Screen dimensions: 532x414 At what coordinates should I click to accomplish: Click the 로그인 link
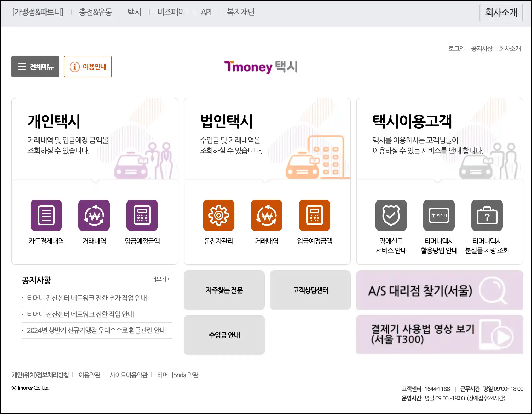pos(456,48)
